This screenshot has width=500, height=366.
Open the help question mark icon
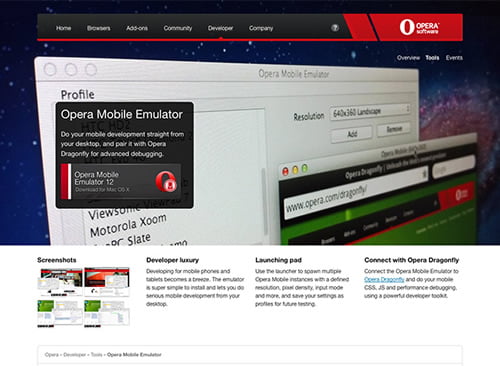(335, 28)
